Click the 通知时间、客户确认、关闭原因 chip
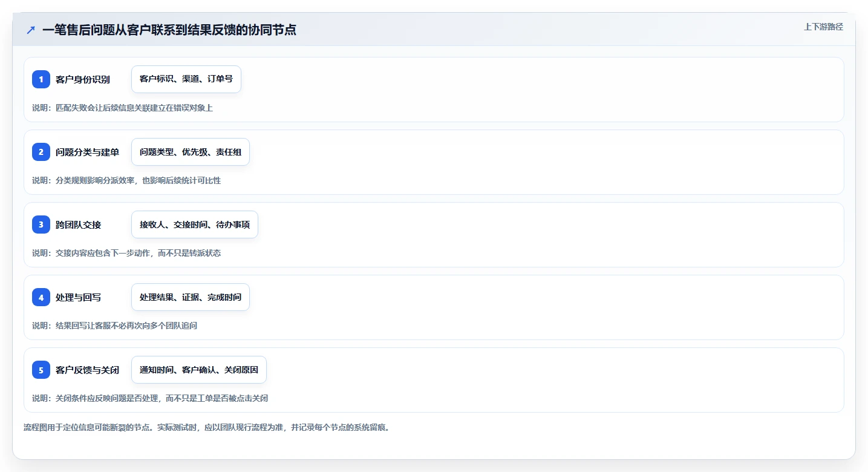Viewport: 868px width, 472px height. [x=199, y=370]
